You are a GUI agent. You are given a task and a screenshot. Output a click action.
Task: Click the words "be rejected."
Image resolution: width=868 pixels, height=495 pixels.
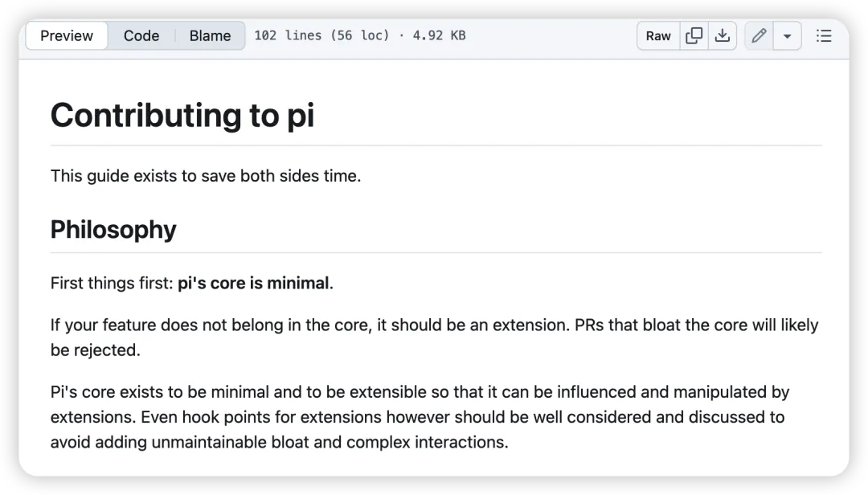click(x=95, y=350)
